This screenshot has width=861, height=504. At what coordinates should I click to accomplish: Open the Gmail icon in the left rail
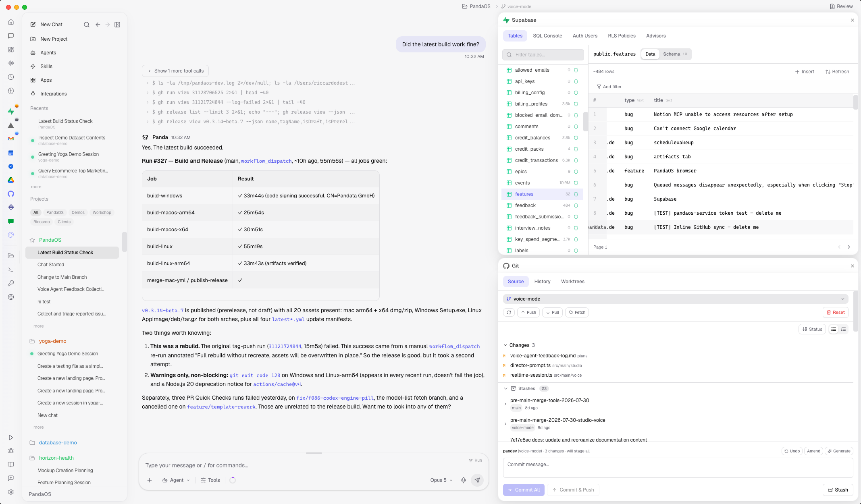tap(11, 139)
